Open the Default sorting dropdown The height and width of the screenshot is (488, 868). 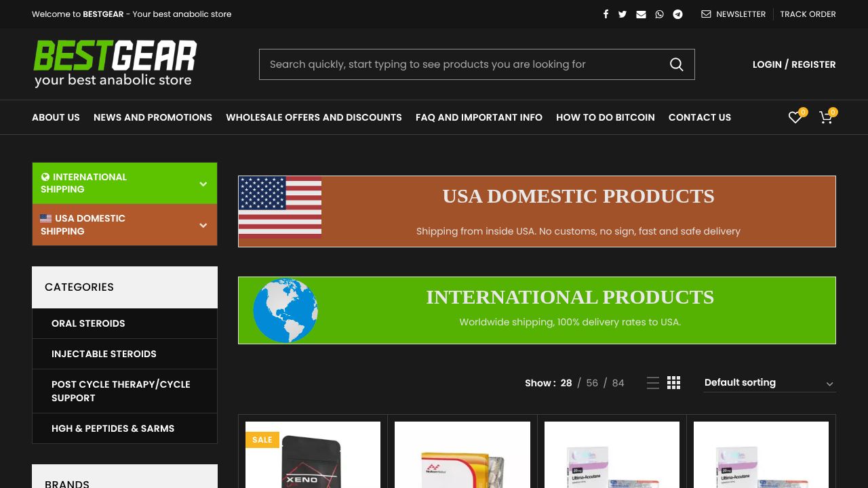[769, 383]
